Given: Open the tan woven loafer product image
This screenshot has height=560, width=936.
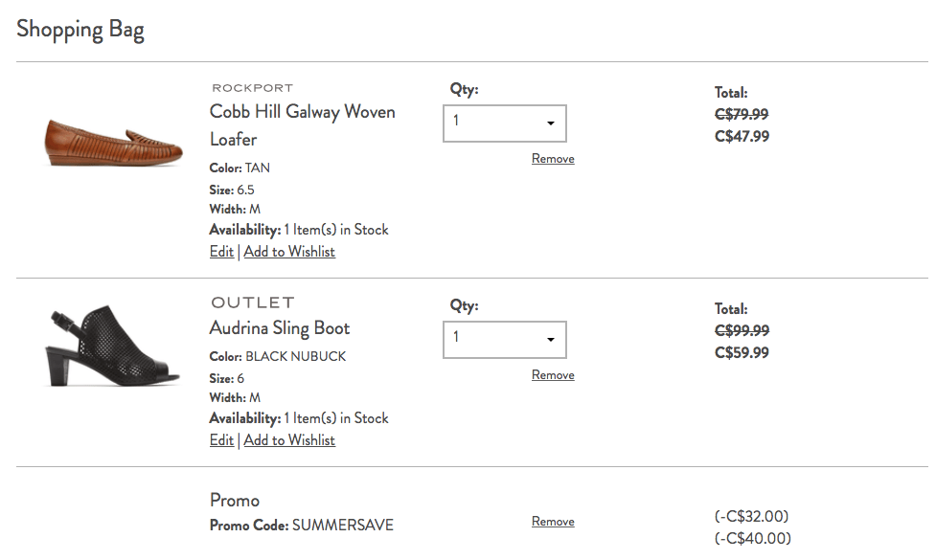Looking at the screenshot, I should 113,142.
